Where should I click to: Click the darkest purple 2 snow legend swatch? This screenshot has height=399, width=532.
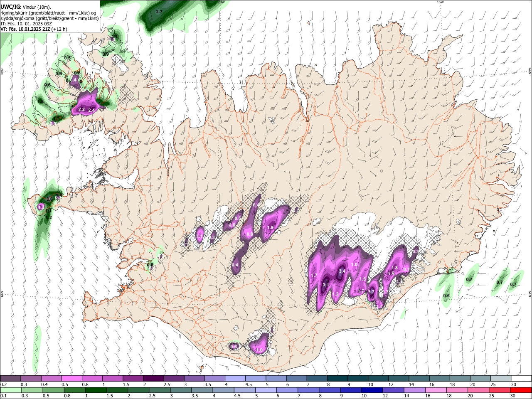(153, 379)
